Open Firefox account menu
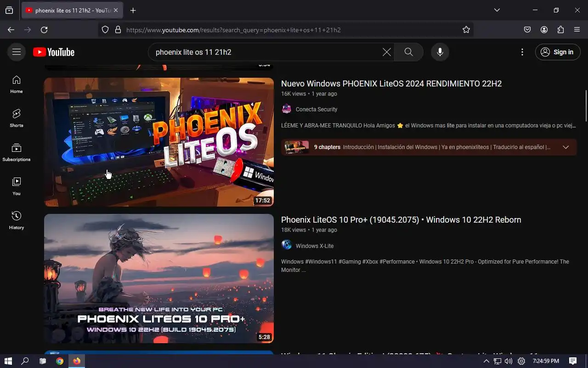The image size is (588, 368). tap(544, 29)
